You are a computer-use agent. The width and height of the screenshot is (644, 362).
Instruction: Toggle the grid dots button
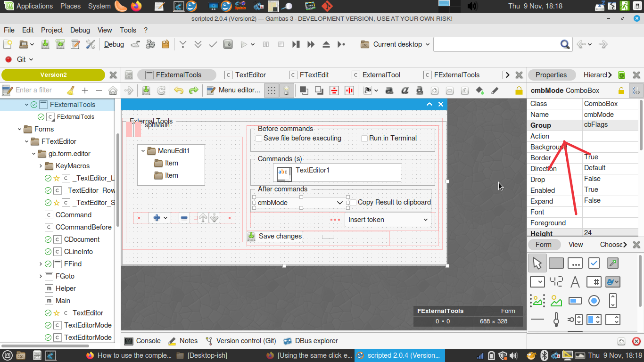(271, 90)
